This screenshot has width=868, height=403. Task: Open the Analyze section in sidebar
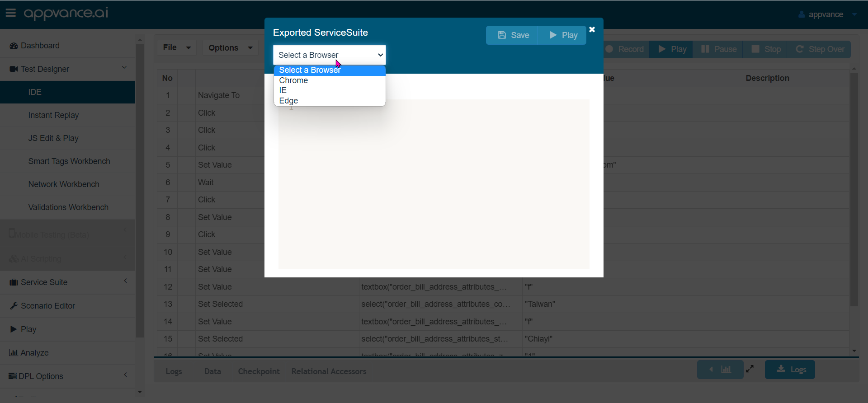34,353
